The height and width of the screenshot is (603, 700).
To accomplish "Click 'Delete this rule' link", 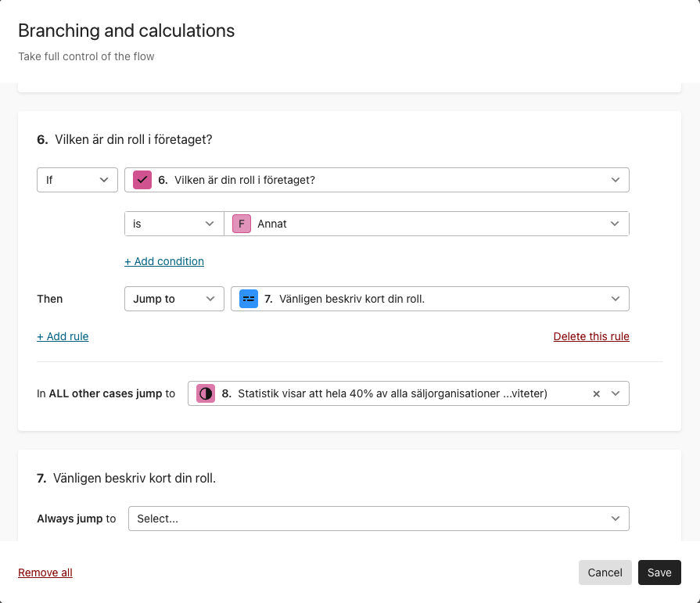I will 591,336.
